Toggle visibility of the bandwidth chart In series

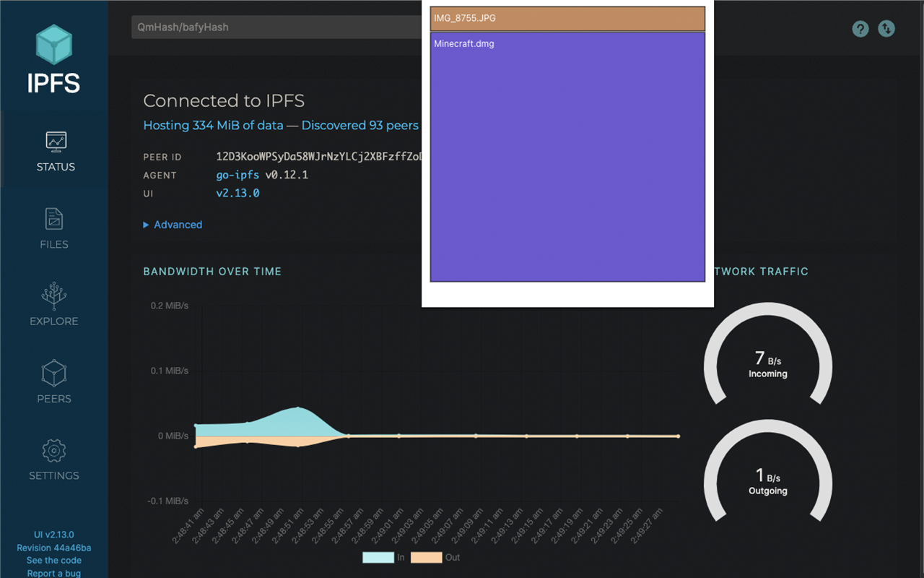[378, 557]
